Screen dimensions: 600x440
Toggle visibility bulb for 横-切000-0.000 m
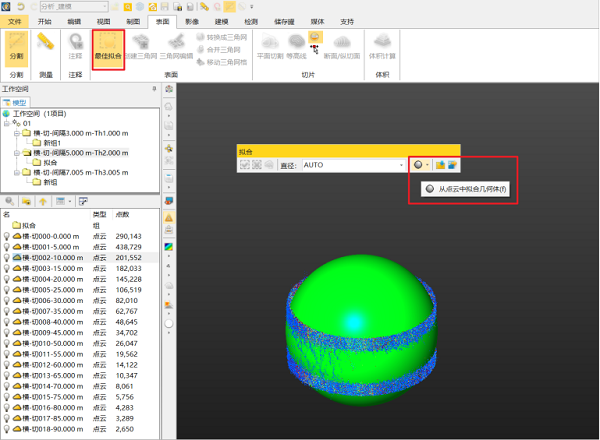click(7, 236)
